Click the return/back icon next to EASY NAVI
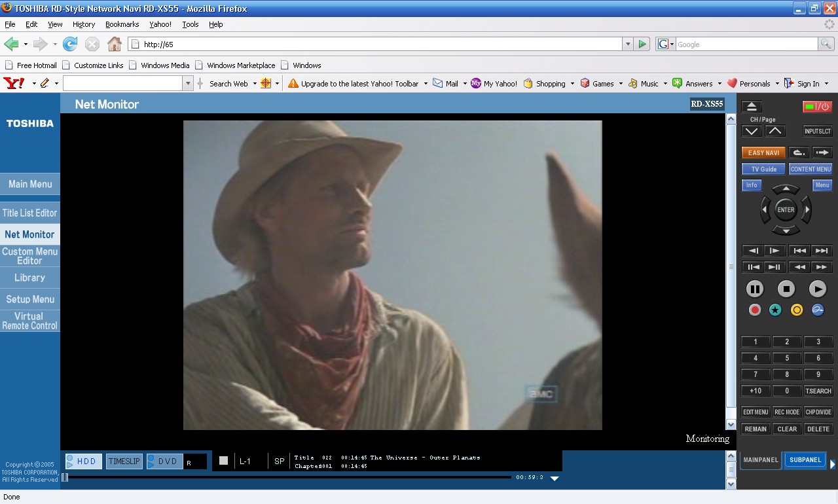 click(799, 153)
